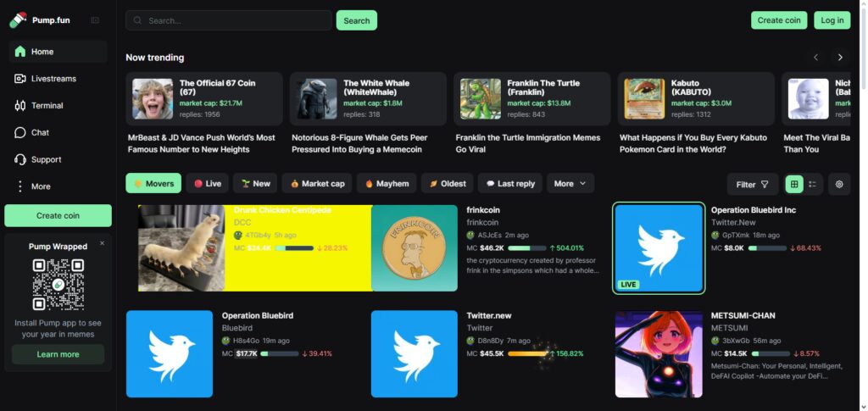The height and width of the screenshot is (411, 868).
Task: Close the Pump Wrapped promo card
Action: (102, 243)
